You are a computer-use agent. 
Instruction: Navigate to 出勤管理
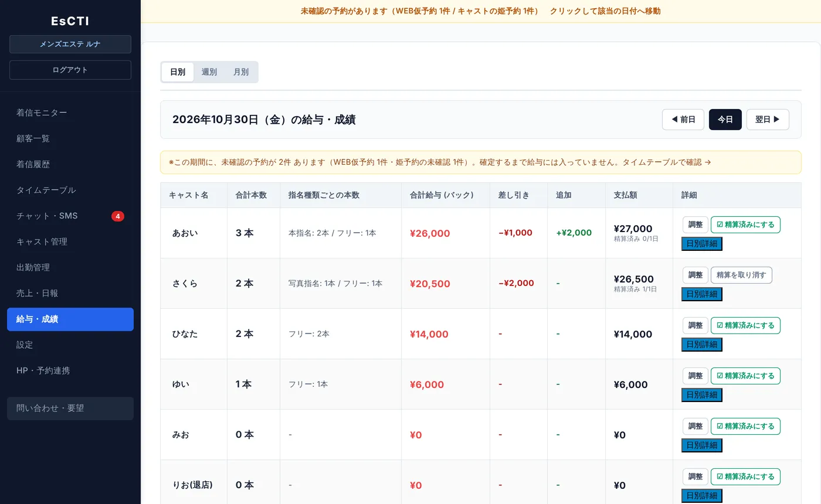[70, 268]
